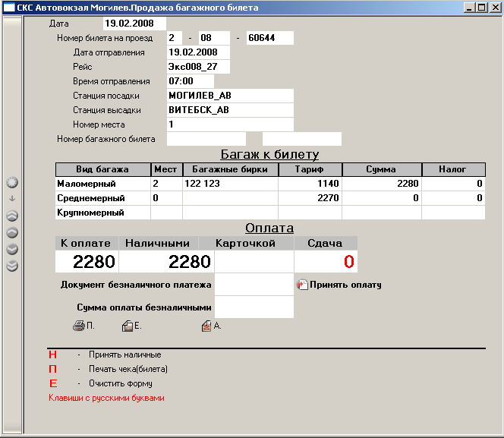This screenshot has width=504, height=438.
Task: Click the Багажные бирки column header
Action: click(x=230, y=169)
